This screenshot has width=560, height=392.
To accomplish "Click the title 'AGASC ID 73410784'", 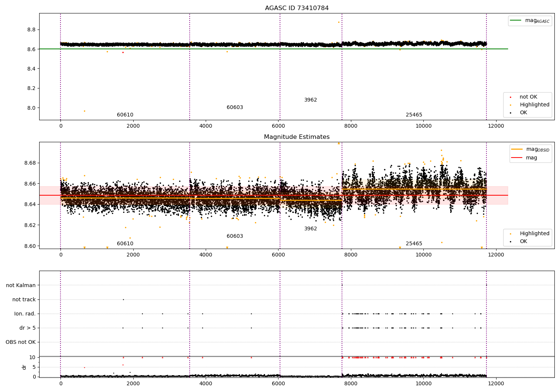I will pos(297,8).
